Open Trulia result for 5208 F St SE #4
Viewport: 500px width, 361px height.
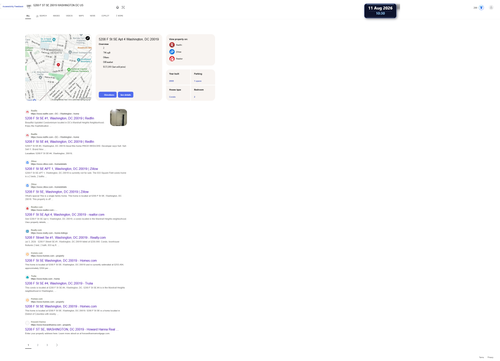59,283
